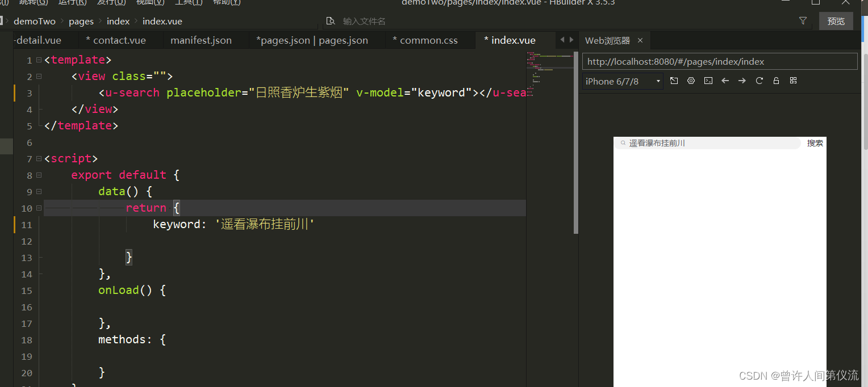Toggle the URL lock in the preview toolbar

[776, 80]
